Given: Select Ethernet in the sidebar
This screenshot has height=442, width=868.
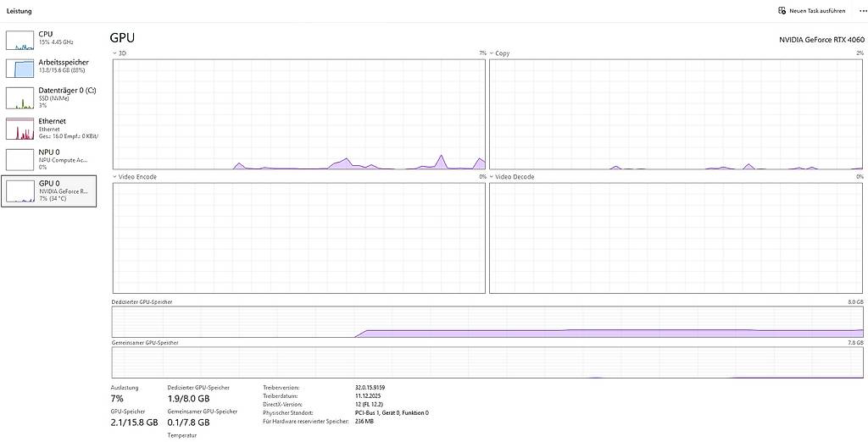Looking at the screenshot, I should [48, 128].
